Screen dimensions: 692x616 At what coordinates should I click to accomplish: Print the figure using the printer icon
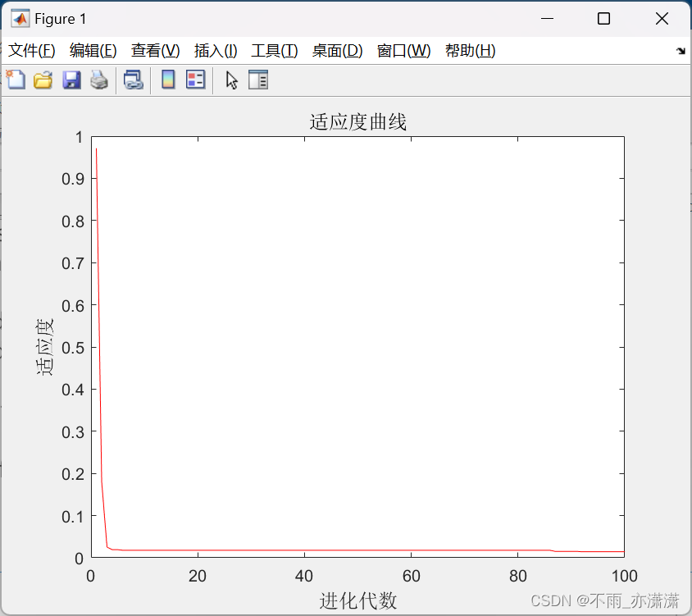pyautogui.click(x=99, y=80)
